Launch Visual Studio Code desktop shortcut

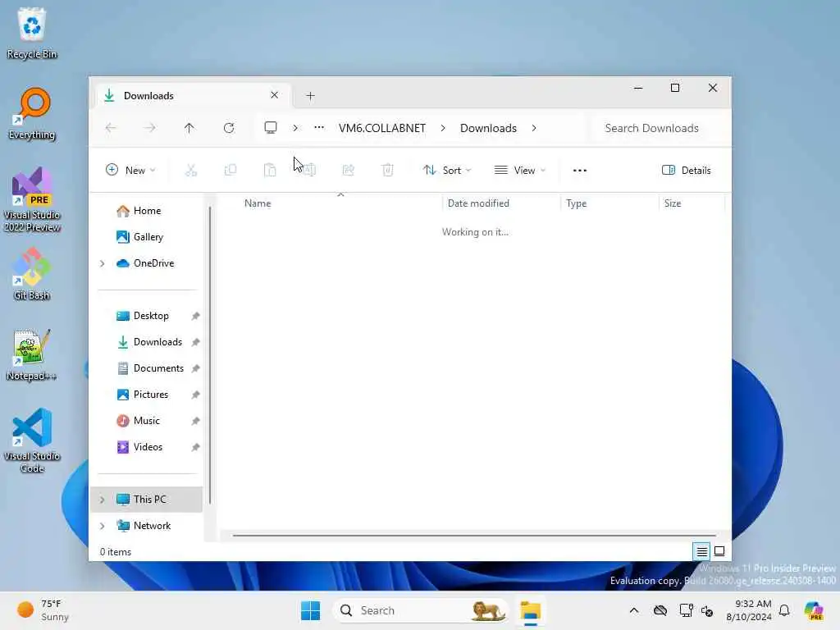coord(32,441)
